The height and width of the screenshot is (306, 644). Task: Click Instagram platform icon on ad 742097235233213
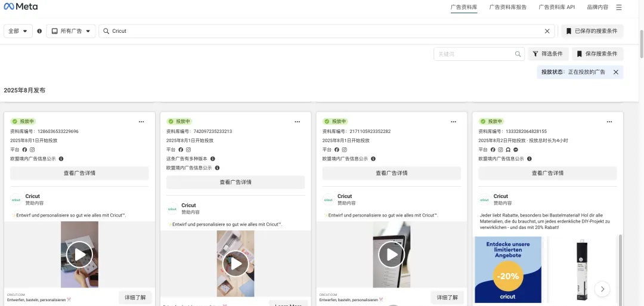(x=188, y=150)
